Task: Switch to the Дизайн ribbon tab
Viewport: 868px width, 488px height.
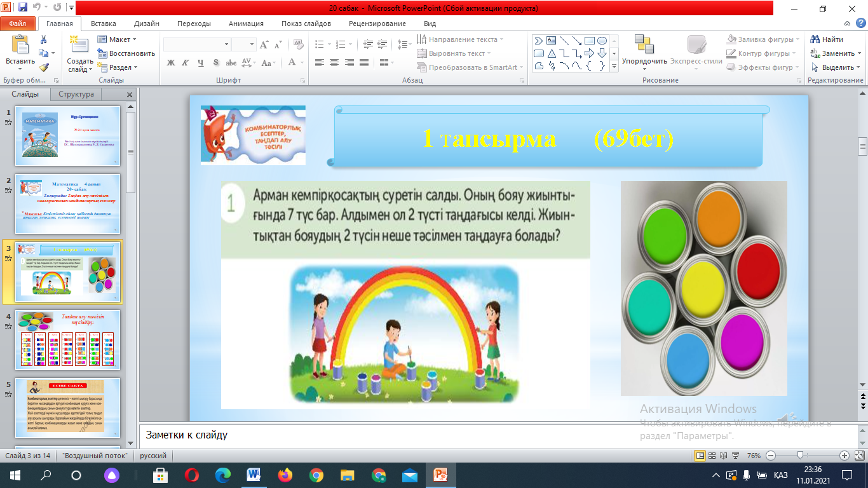Action: coord(147,24)
